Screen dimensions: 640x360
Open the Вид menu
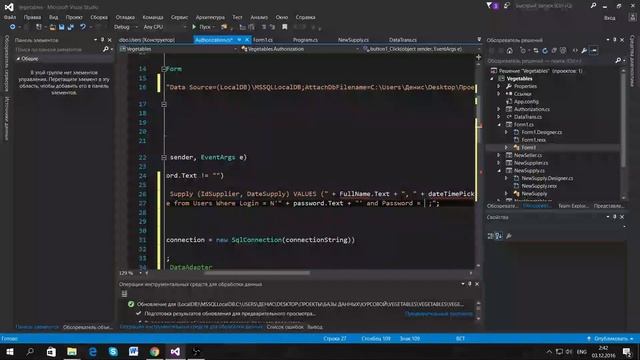[x=53, y=17]
